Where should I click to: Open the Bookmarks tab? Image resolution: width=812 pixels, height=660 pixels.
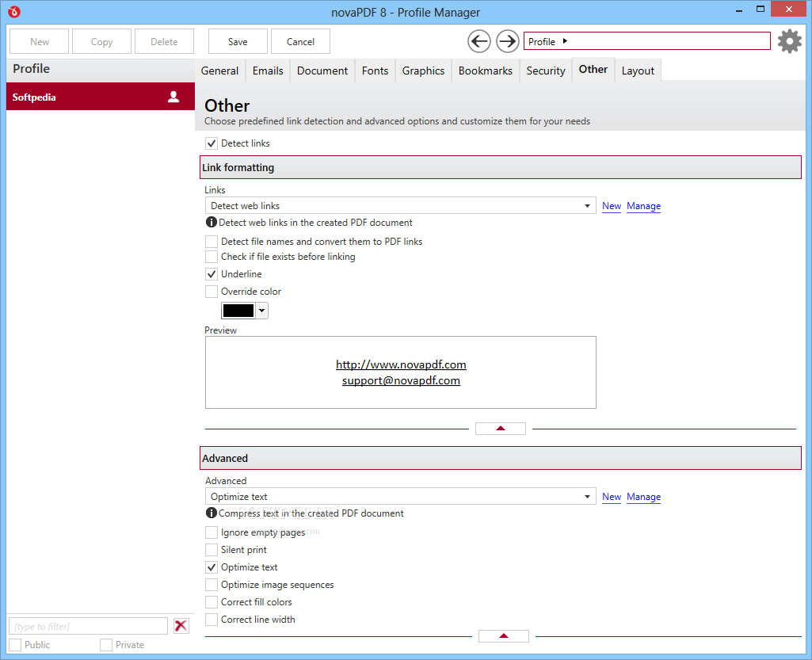click(x=486, y=71)
